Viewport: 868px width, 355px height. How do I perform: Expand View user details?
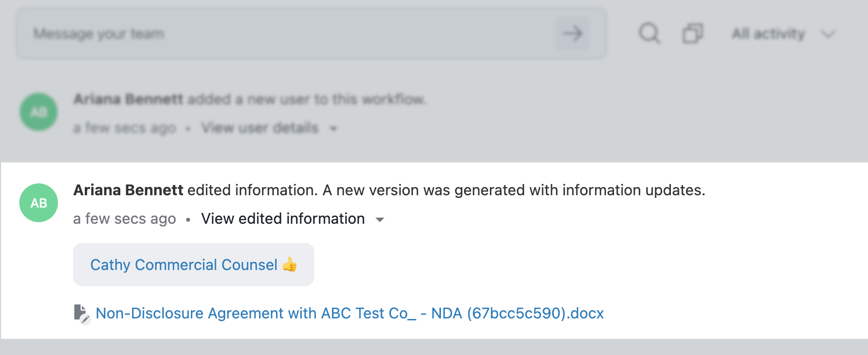click(260, 128)
